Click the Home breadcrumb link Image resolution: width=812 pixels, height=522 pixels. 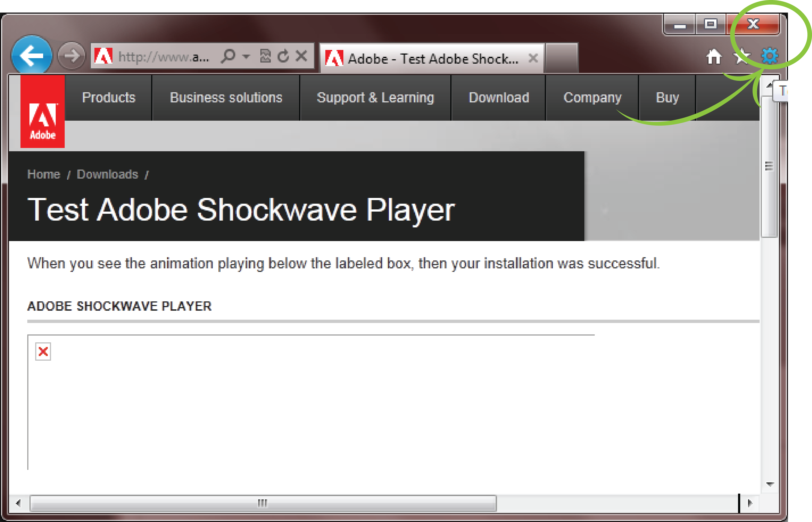(44, 173)
